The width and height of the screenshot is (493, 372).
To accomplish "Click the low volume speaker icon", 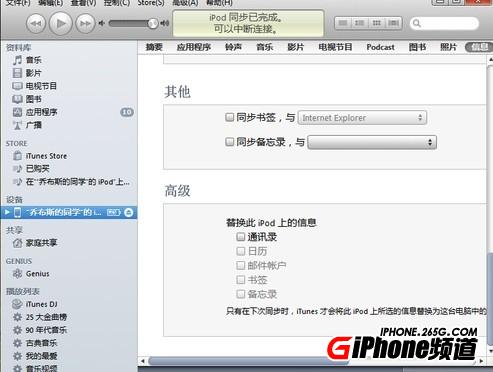I will point(102,23).
